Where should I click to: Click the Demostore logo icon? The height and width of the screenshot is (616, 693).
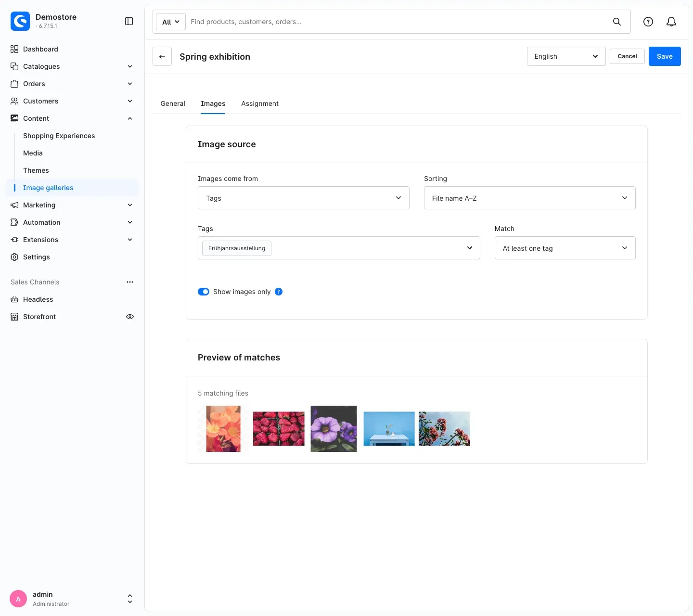pyautogui.click(x=20, y=21)
